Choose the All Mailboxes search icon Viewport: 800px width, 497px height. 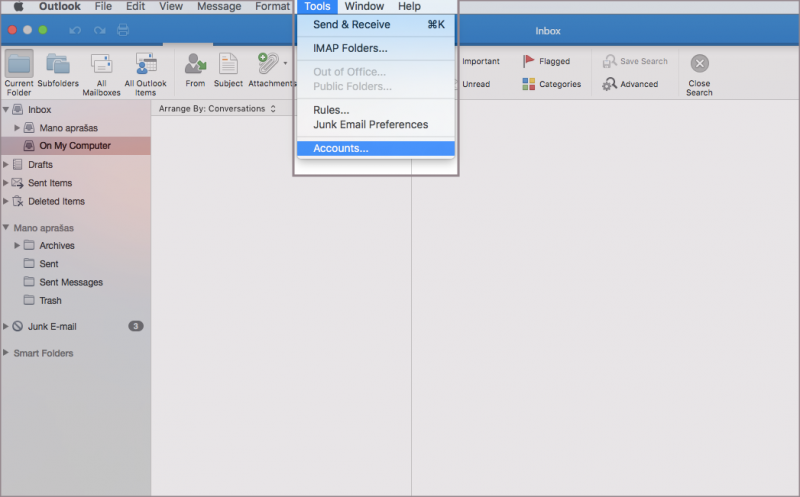tap(101, 65)
